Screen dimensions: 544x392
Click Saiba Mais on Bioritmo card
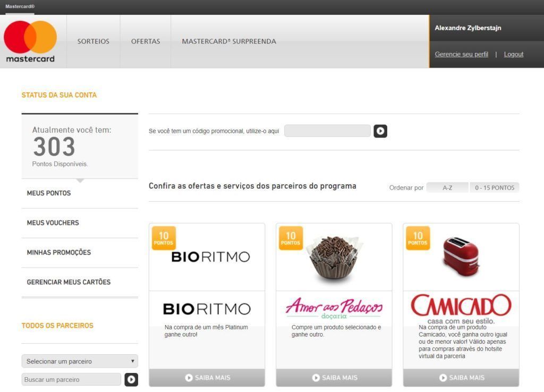tap(207, 378)
